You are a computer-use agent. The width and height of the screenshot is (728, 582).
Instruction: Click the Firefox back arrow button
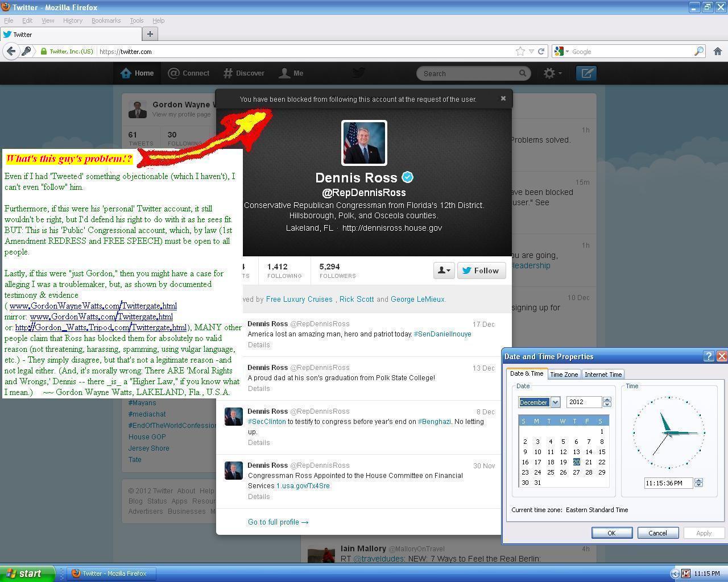tap(11, 51)
